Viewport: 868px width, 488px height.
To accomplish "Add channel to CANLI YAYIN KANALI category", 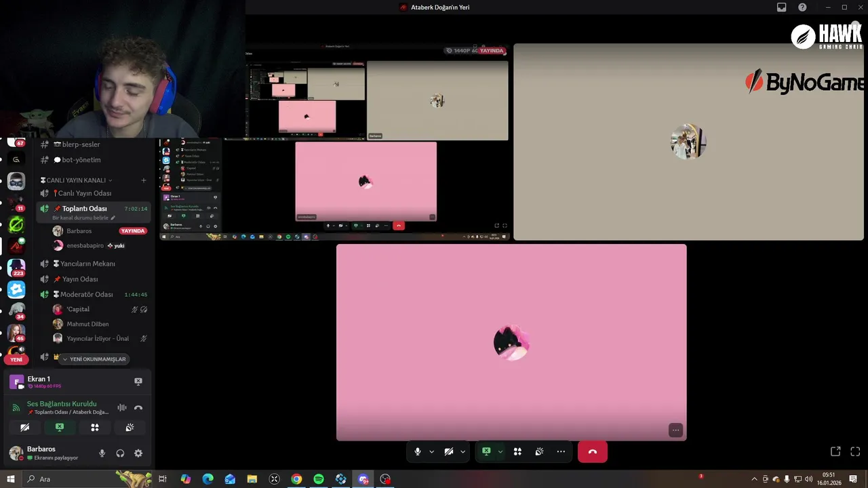I will point(144,180).
